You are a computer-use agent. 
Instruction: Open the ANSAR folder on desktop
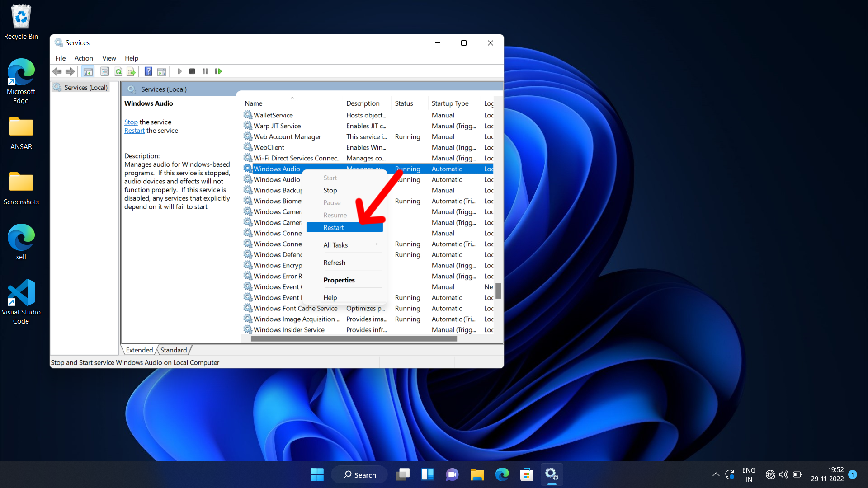21,133
